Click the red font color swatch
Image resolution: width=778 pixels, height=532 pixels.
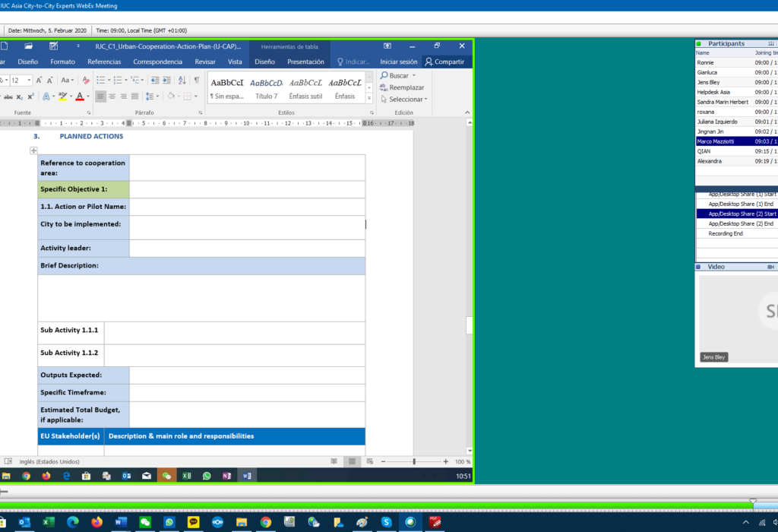coord(80,97)
